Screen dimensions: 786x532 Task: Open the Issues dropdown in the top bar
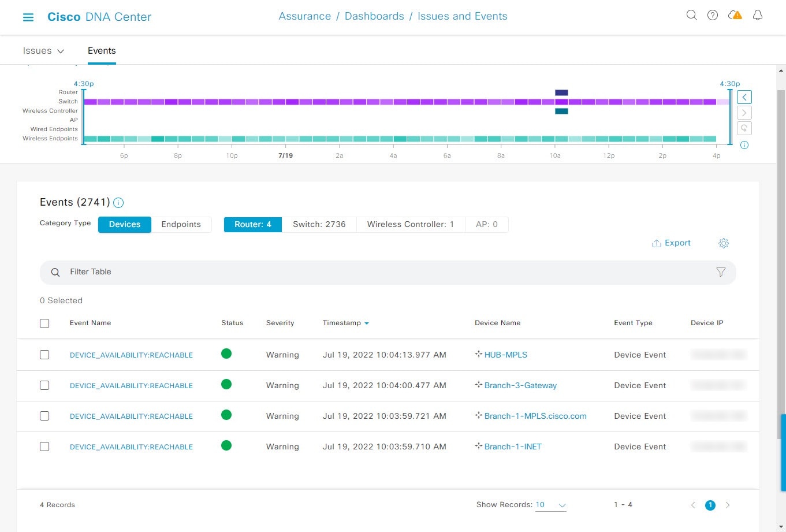pos(43,50)
